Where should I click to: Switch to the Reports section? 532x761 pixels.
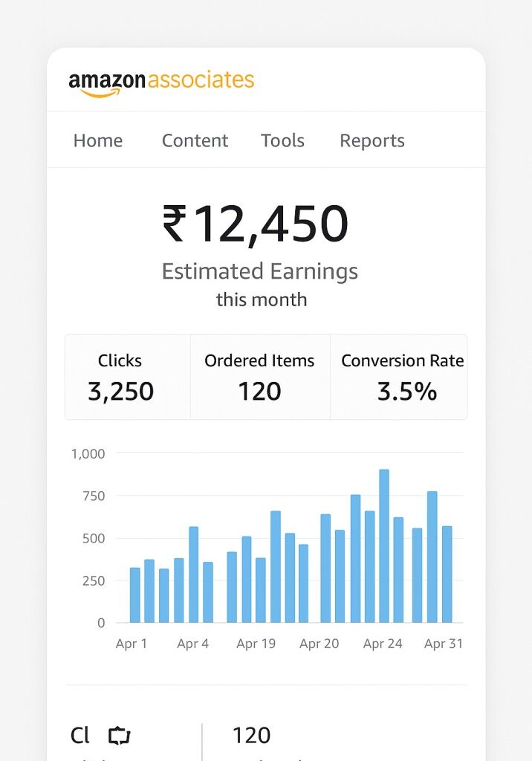[x=372, y=140]
